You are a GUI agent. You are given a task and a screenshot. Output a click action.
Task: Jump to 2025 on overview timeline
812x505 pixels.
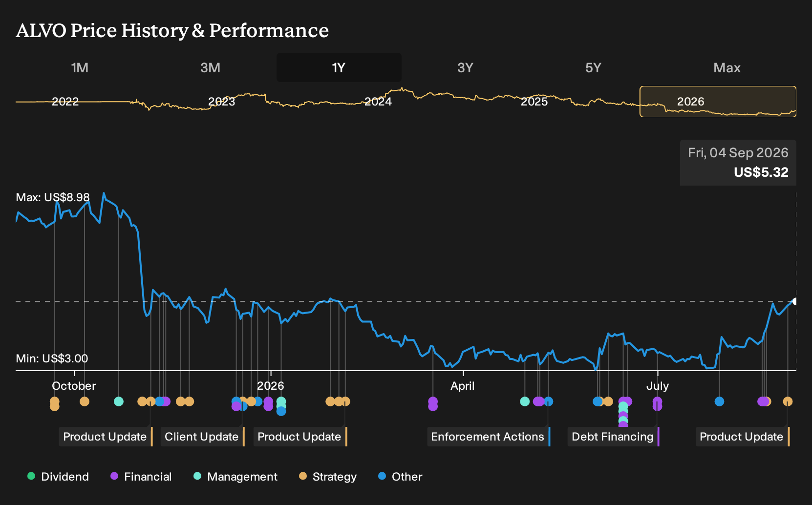(x=534, y=102)
